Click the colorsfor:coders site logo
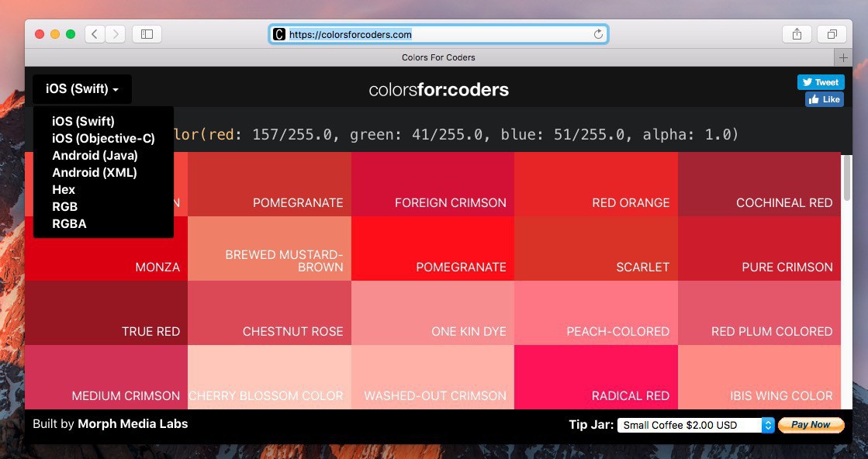This screenshot has width=868, height=459. (x=439, y=90)
